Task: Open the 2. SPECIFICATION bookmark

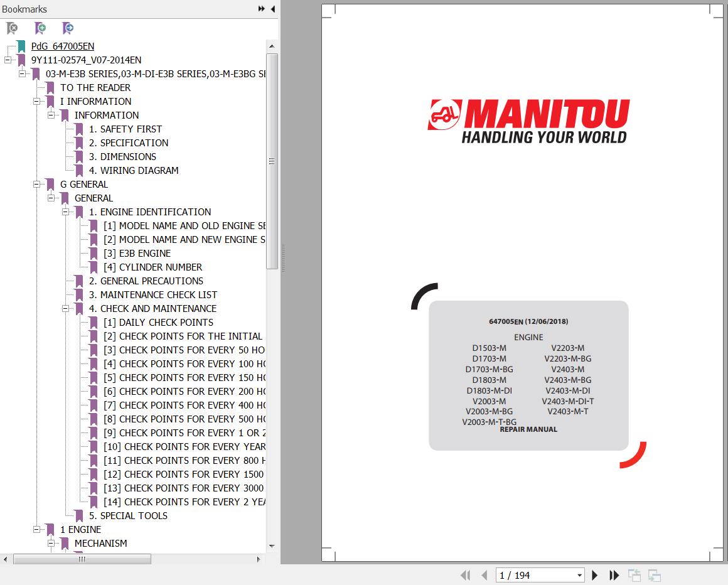Action: pyautogui.click(x=129, y=143)
